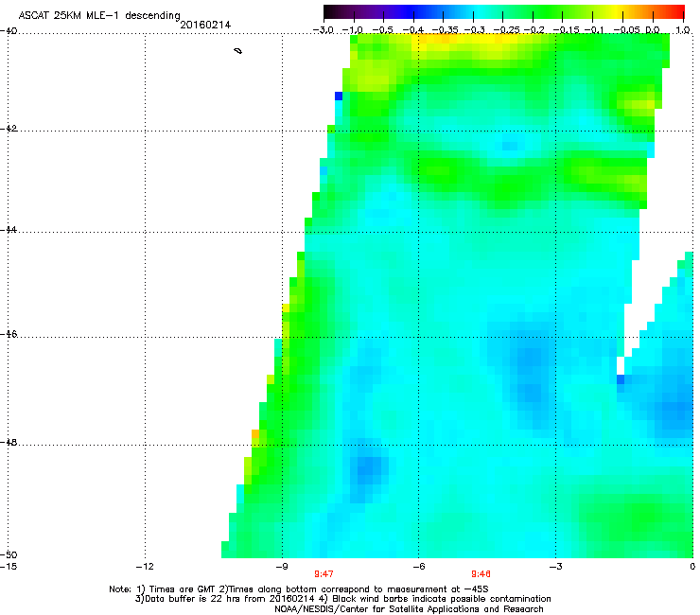Viewport: 700px width, 615px height.
Task: Click the NOAA/NESDIS credit line
Action: 409,609
